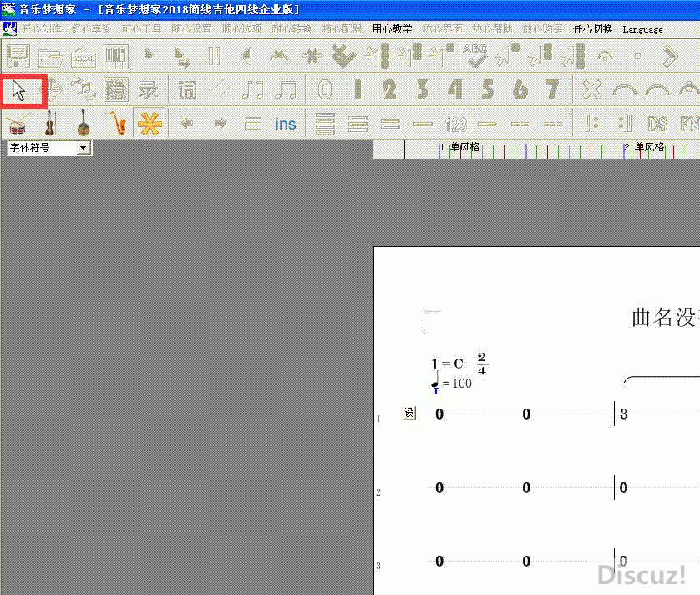The image size is (700, 595).
Task: Select the four-line staff icon
Action: 325,124
